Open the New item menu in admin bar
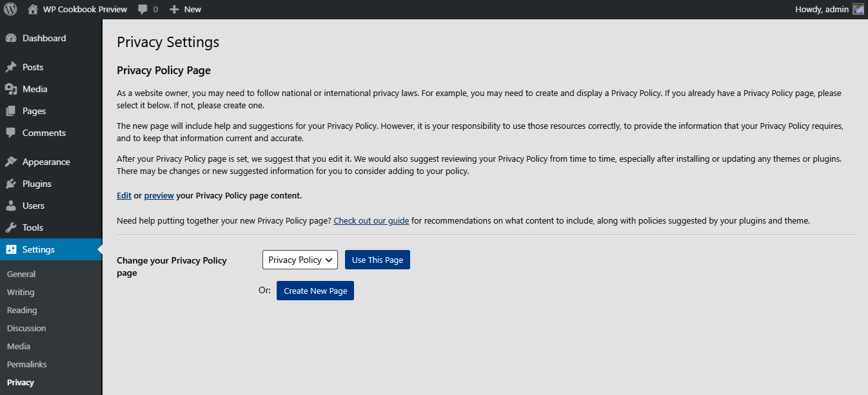Viewport: 868px width, 395px height. coord(184,9)
